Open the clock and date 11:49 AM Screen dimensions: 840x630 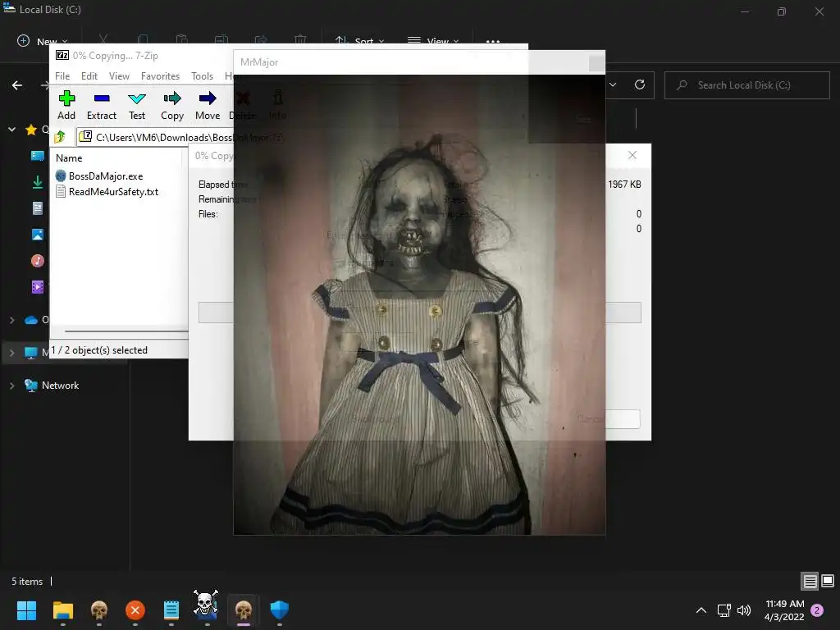click(784, 610)
